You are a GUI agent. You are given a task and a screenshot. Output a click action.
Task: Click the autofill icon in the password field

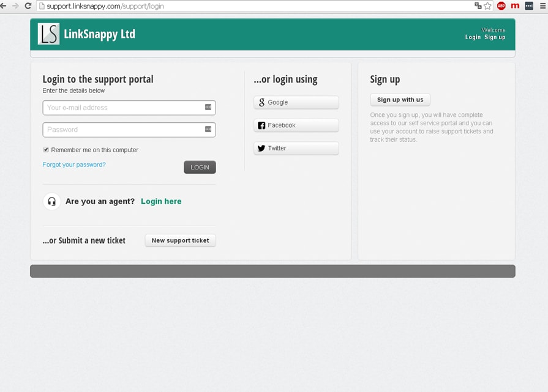point(208,129)
